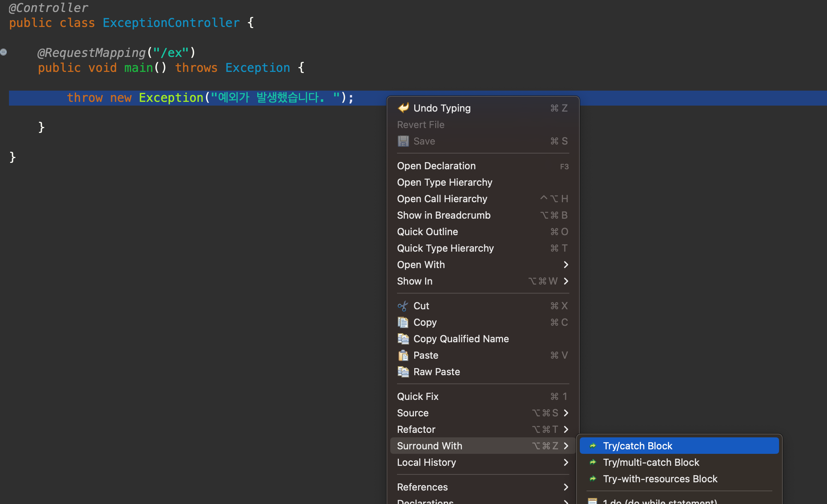
Task: Choose Quick Fix from the context menu
Action: 418,397
